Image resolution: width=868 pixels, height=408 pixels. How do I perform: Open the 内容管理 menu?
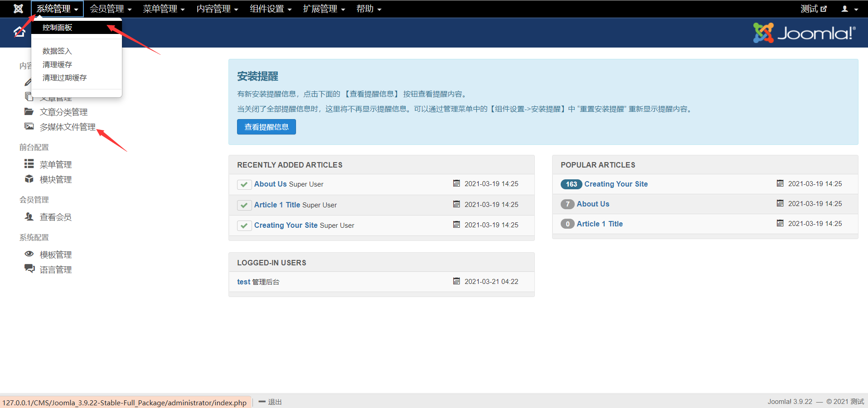pyautogui.click(x=217, y=9)
